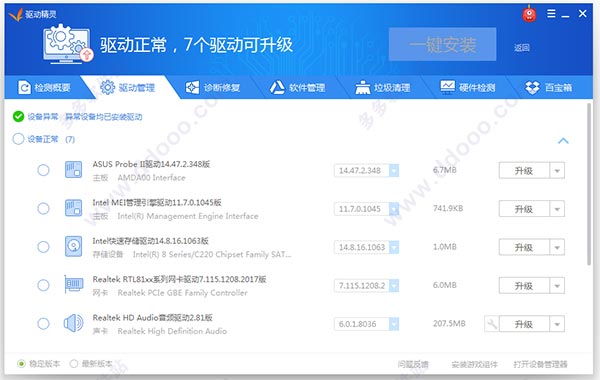Click the Intel MEI motherboard icon
The width and height of the screenshot is (600, 380).
(x=73, y=208)
